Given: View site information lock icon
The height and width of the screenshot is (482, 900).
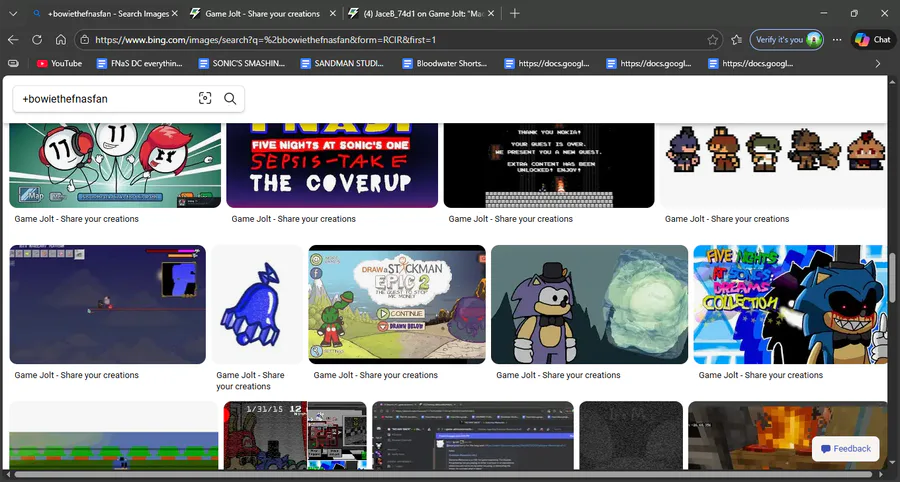Looking at the screenshot, I should pos(84,40).
